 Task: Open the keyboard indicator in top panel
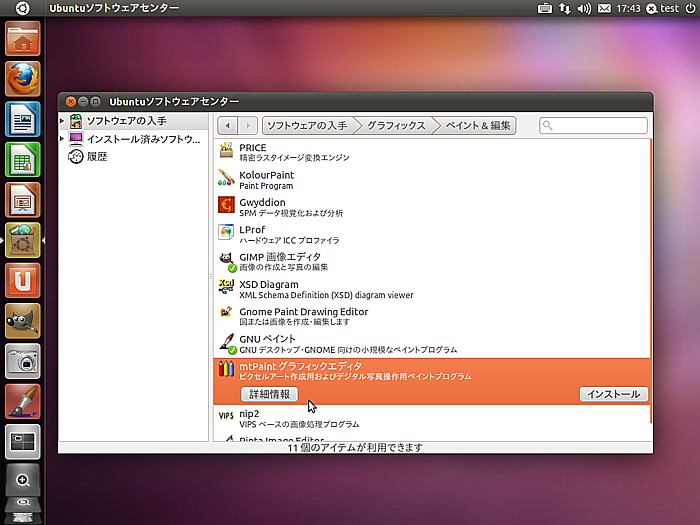click(545, 8)
